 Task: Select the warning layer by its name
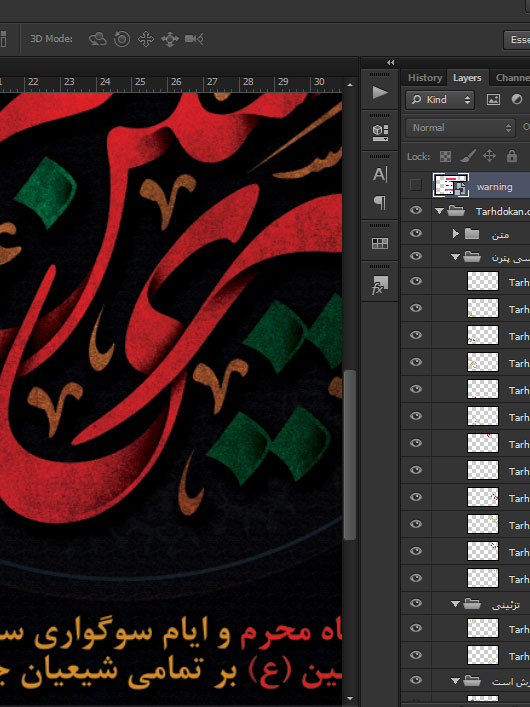(494, 187)
